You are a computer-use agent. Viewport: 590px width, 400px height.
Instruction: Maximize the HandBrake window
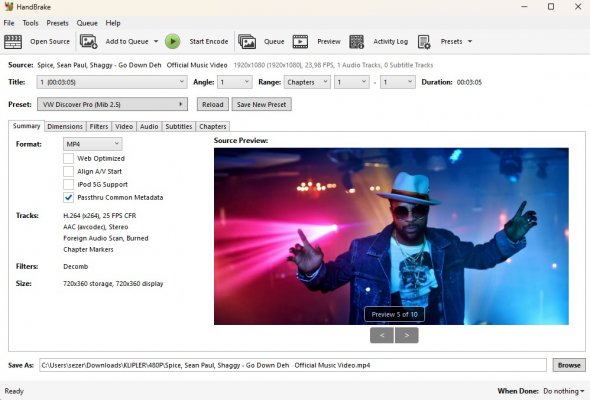pos(551,6)
